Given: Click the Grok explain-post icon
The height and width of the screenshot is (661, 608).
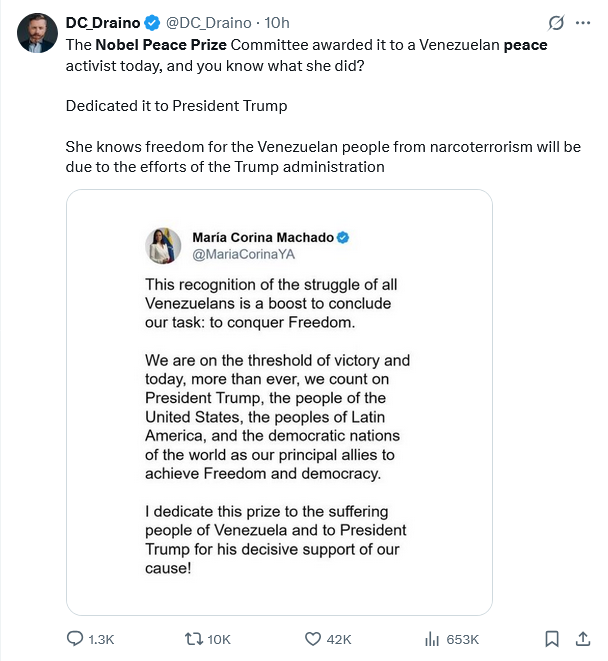Looking at the screenshot, I should point(555,22).
